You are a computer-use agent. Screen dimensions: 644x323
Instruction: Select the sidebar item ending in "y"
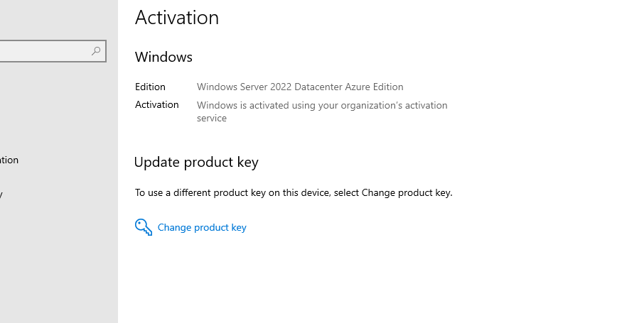(x=1, y=194)
